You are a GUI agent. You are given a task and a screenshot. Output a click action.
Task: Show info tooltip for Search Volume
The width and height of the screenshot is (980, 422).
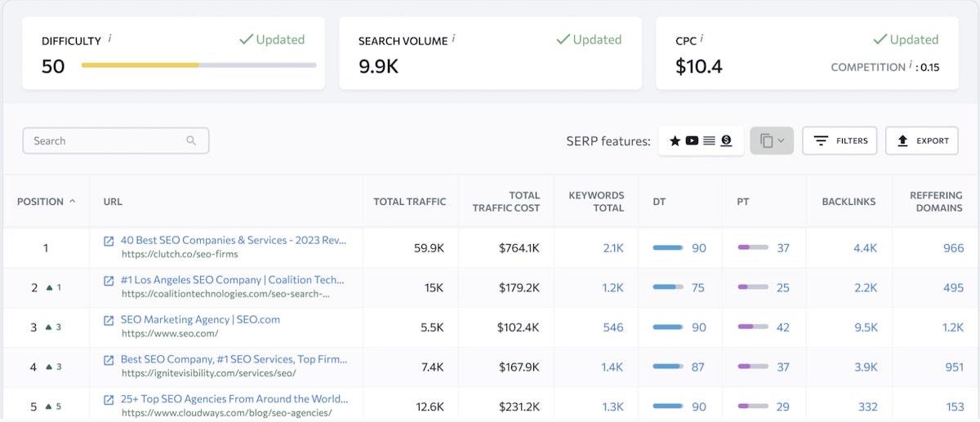coord(453,39)
